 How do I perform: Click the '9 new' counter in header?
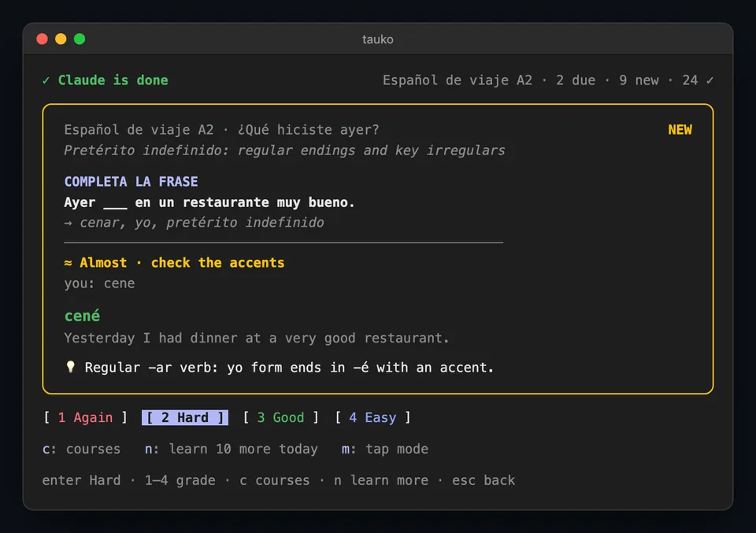[639, 80]
